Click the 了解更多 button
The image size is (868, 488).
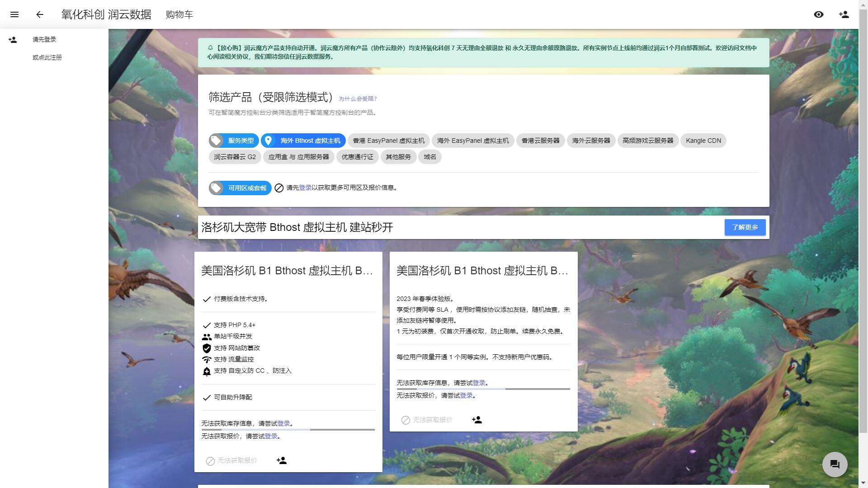[745, 227]
